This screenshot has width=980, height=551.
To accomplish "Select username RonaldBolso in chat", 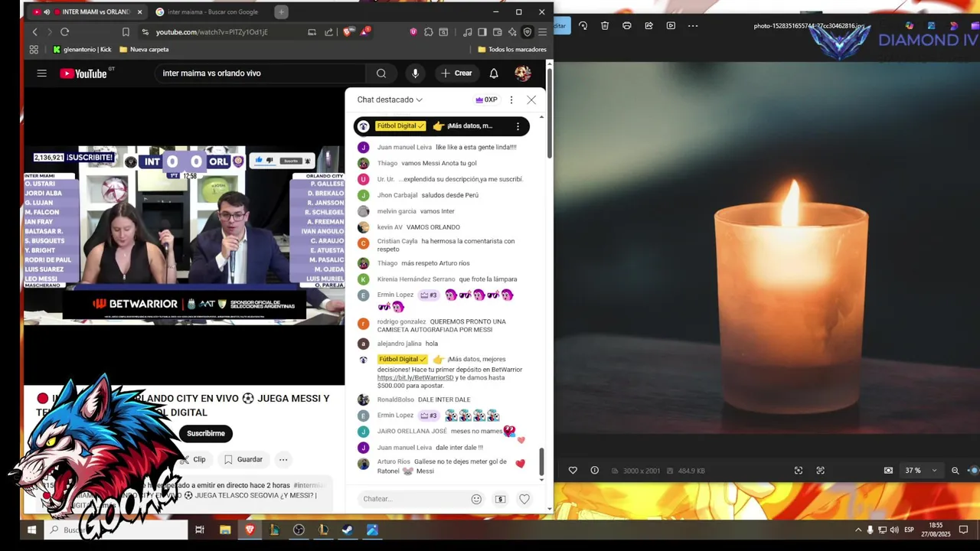I will click(395, 399).
